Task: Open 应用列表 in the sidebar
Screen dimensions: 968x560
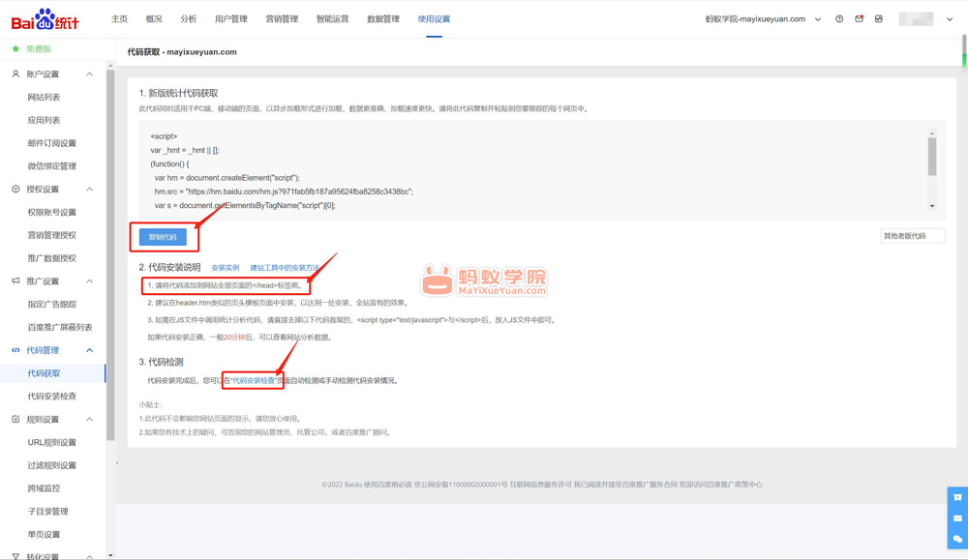Action: [44, 120]
